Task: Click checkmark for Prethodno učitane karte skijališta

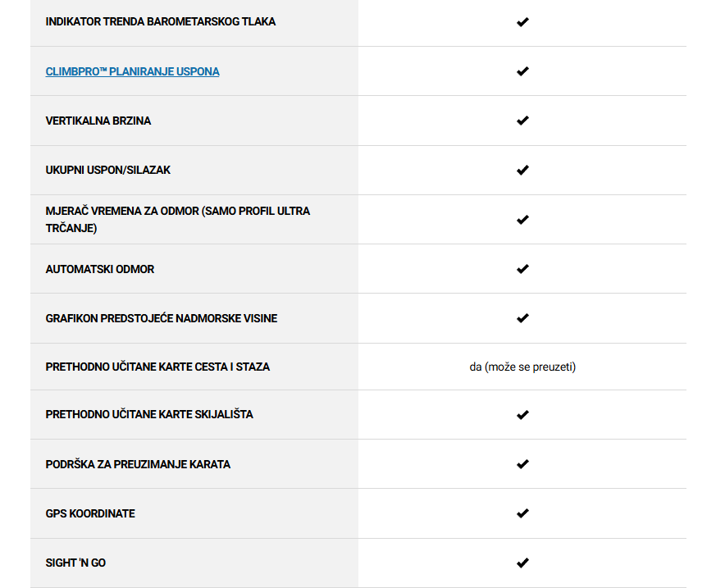Action: coord(522,414)
